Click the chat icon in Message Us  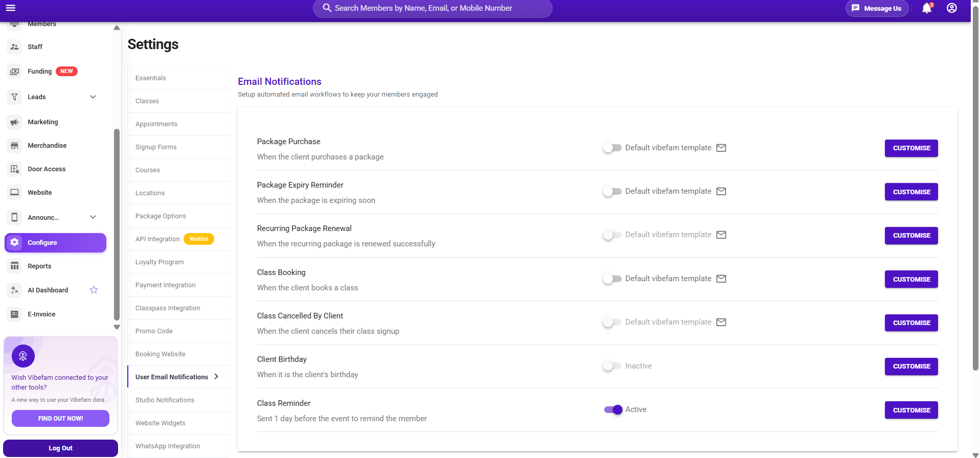[855, 8]
